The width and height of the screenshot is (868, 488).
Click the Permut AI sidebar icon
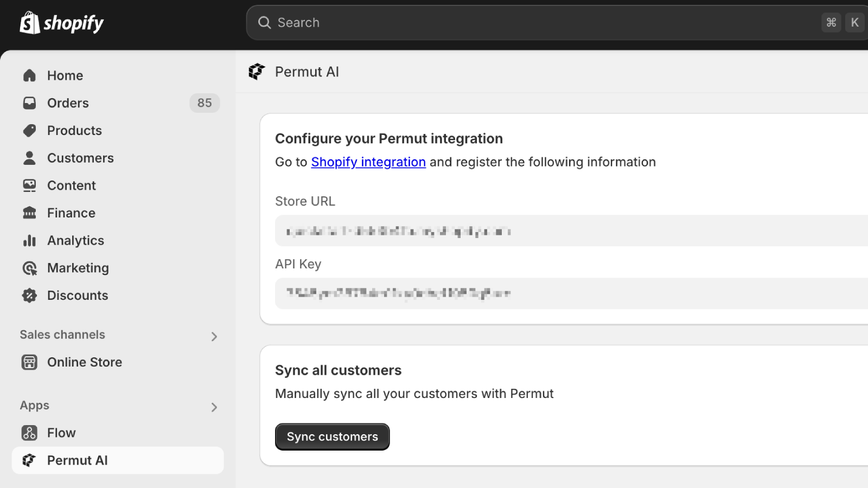coord(29,460)
